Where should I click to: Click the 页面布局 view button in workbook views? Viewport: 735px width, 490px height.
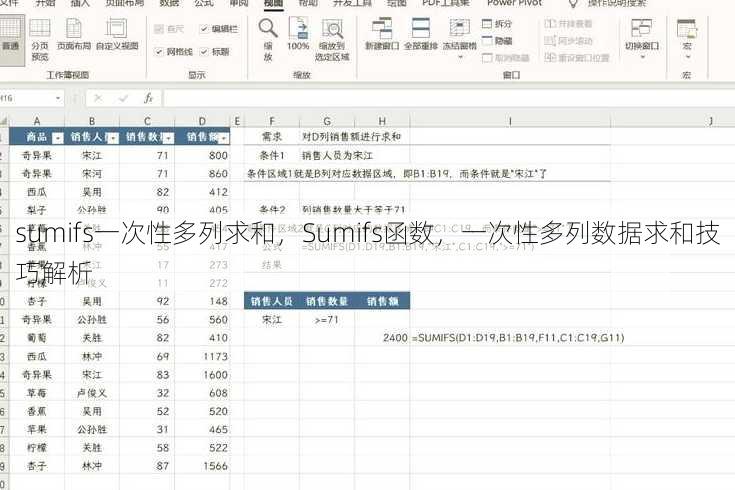(x=74, y=34)
